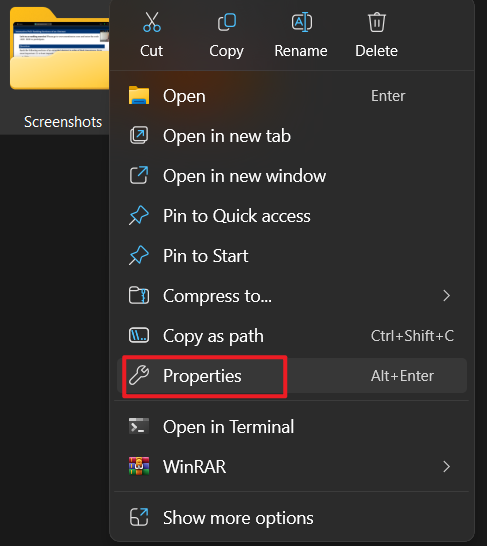Click the WinRAR menu label
The width and height of the screenshot is (487, 546).
[x=195, y=467]
